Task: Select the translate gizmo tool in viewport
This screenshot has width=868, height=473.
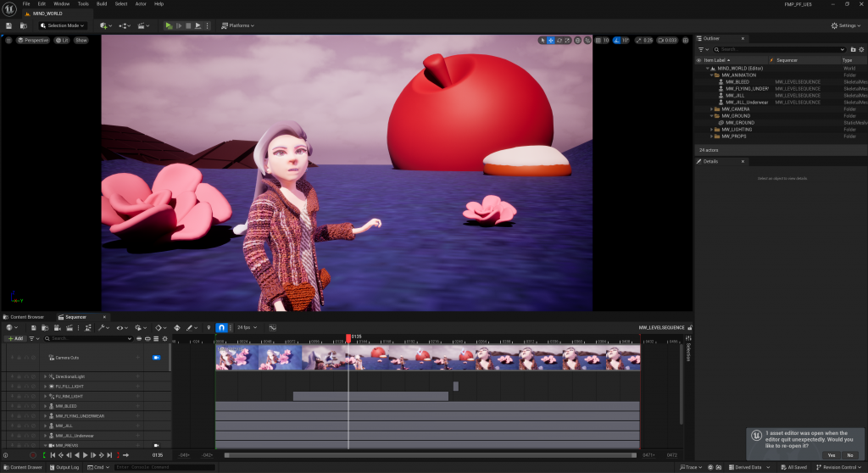Action: tap(551, 40)
